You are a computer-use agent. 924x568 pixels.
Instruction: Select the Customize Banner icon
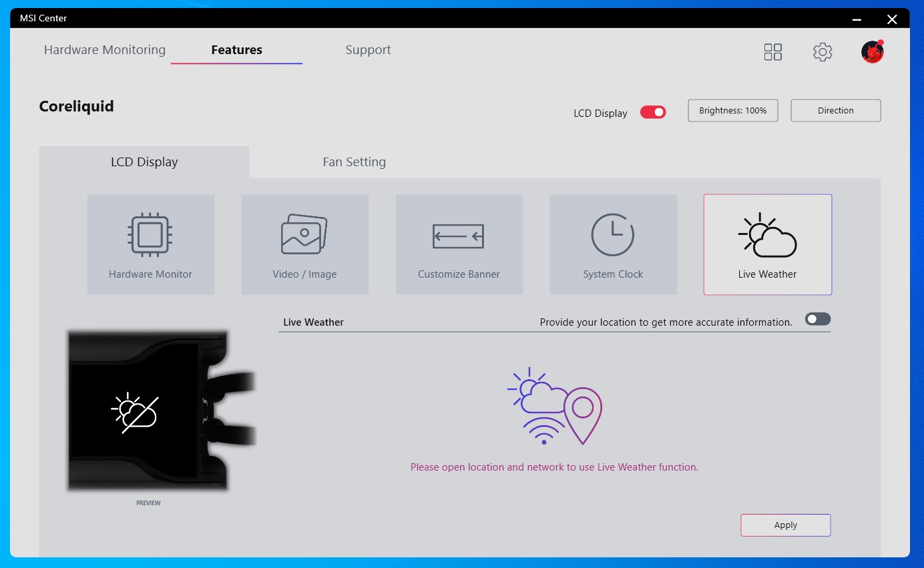pos(459,236)
